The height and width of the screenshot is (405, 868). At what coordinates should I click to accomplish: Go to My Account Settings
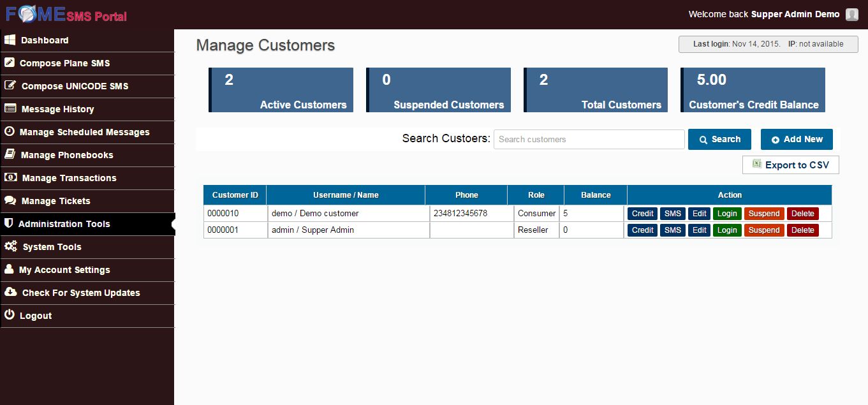[64, 270]
